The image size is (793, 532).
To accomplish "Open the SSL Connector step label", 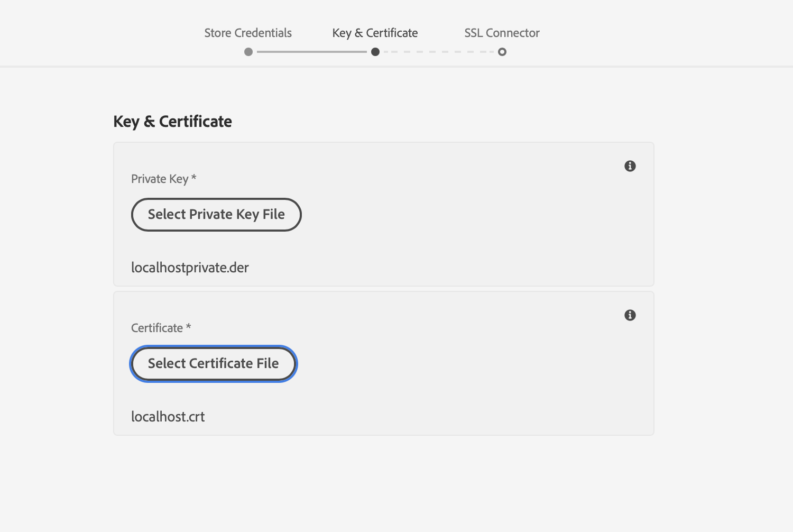I will click(502, 33).
